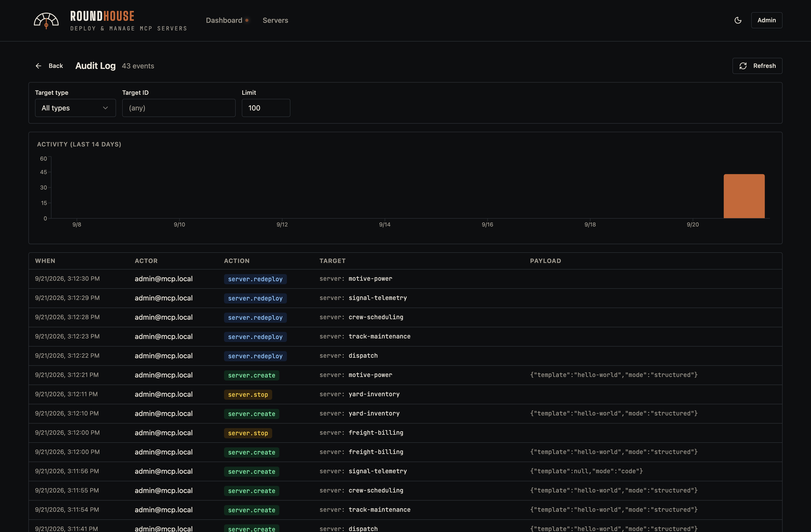The width and height of the screenshot is (811, 532).
Task: Click the ROUNDHOUSE brand title
Action: tap(102, 16)
